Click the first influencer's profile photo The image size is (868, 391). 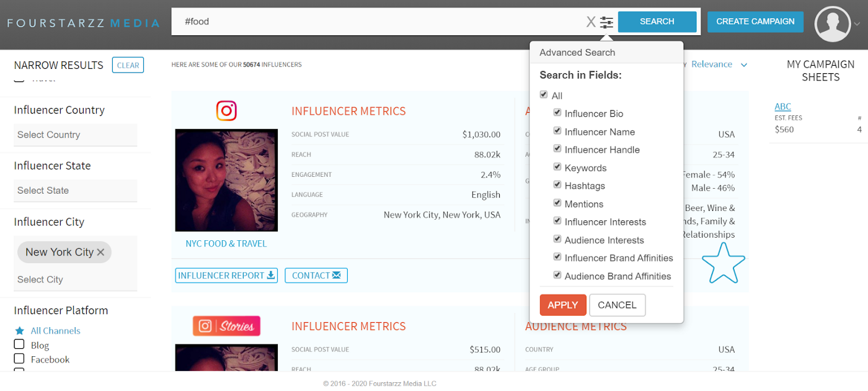[x=226, y=180]
